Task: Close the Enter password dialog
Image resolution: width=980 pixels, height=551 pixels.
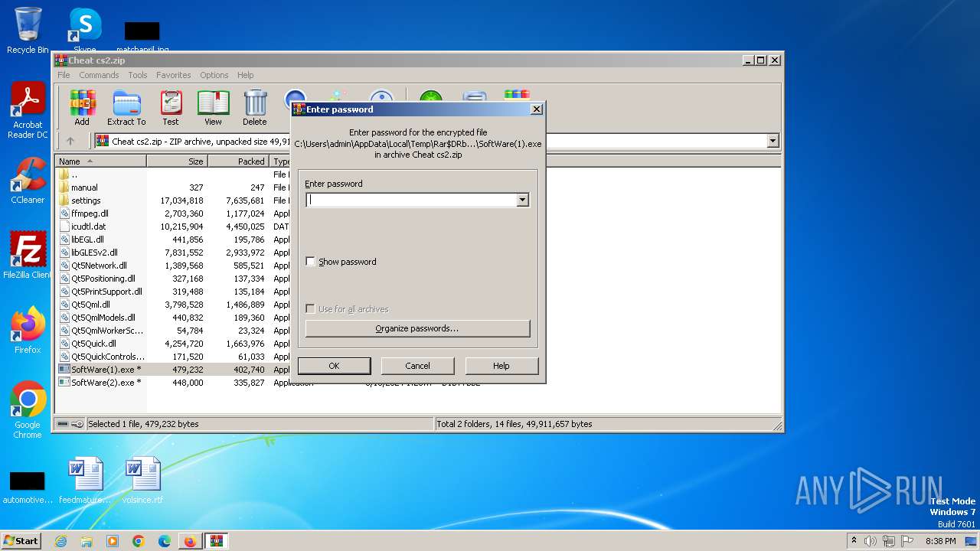Action: (537, 109)
